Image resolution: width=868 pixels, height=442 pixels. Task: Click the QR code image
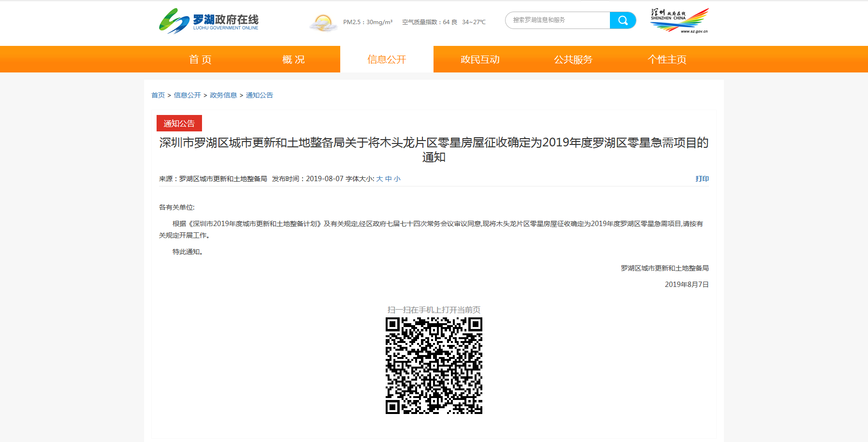[434, 366]
